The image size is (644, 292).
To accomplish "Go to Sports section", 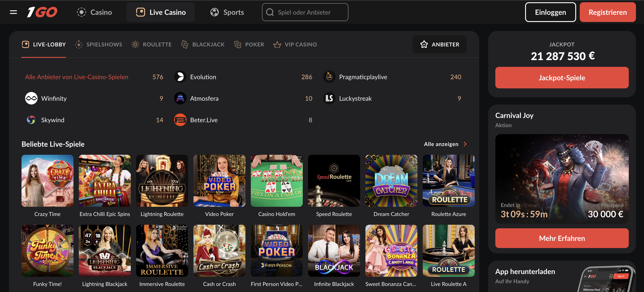I will [227, 12].
